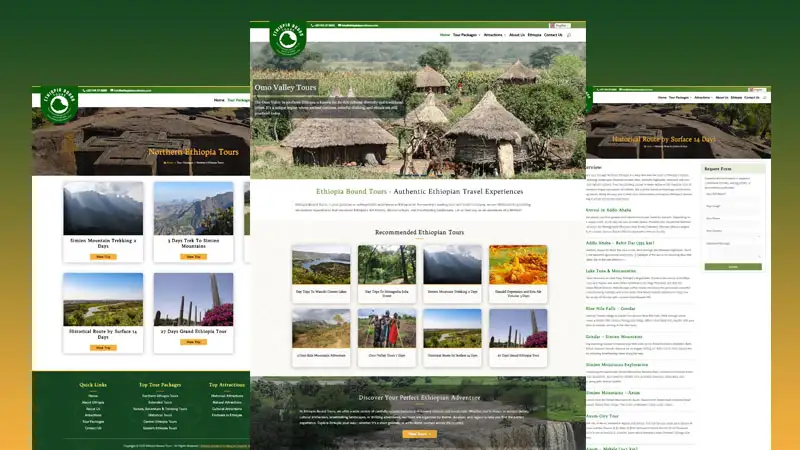
Task: Click Cultural Attractions in footer Top Attractions
Action: click(227, 409)
